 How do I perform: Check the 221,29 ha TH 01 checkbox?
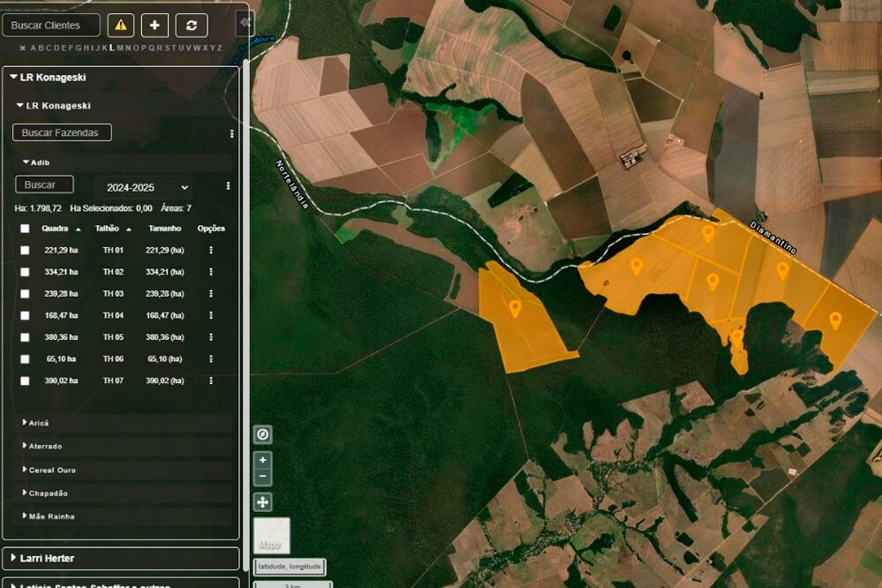tap(25, 251)
